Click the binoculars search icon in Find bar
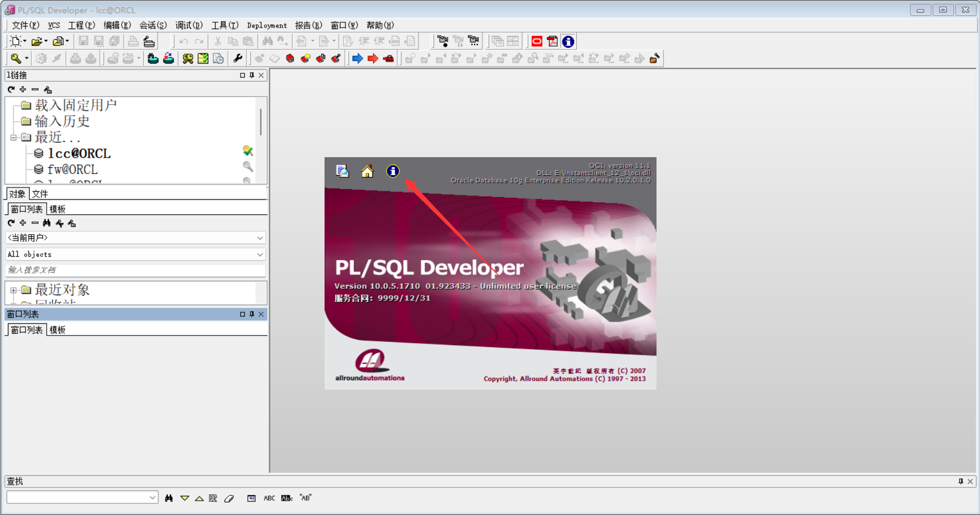 point(169,498)
